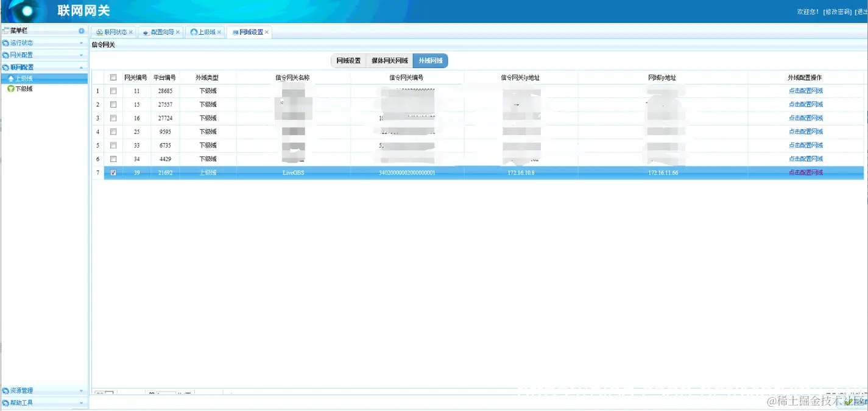The width and height of the screenshot is (868, 411).
Task: Check the row with gateway number 11
Action: click(113, 91)
